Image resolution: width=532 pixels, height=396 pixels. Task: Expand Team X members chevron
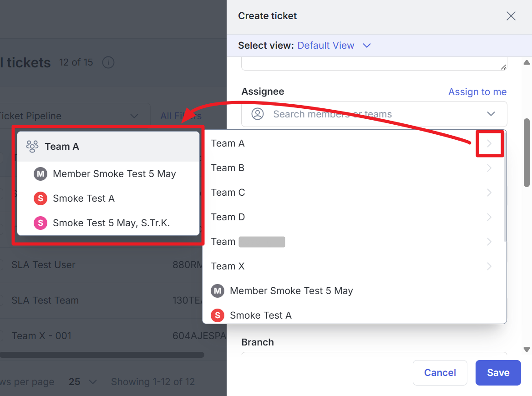(x=489, y=266)
